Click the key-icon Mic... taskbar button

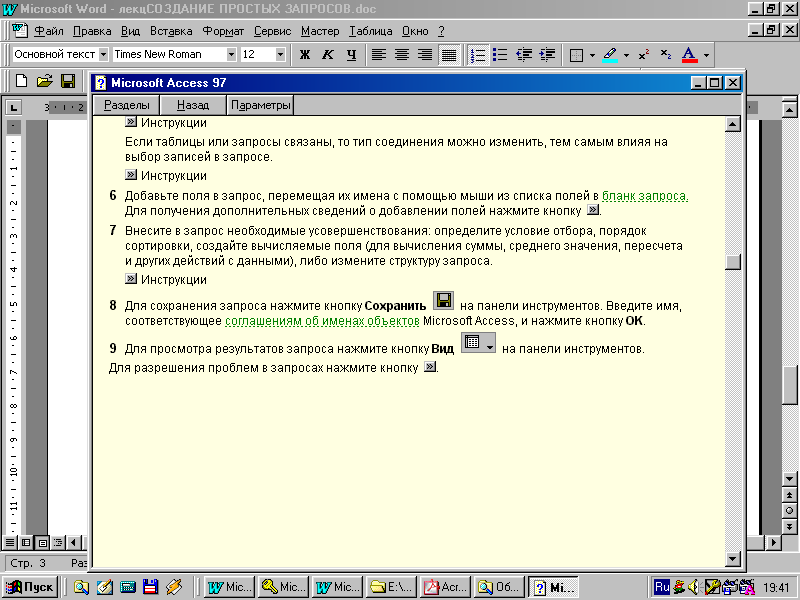coord(284,587)
